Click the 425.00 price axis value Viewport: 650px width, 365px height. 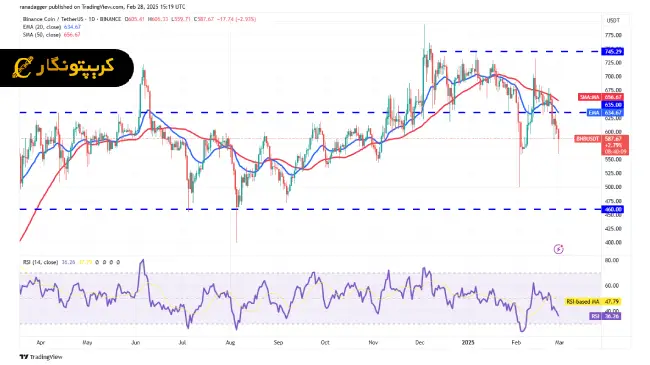coord(613,229)
